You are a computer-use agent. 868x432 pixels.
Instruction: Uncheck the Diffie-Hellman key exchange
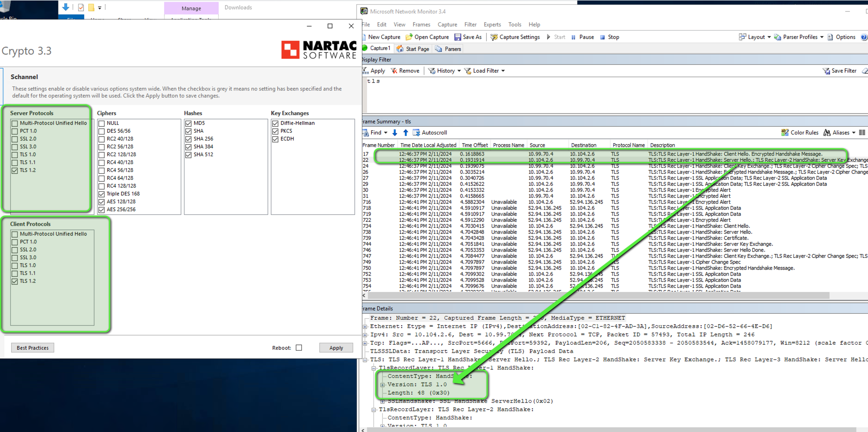[275, 123]
